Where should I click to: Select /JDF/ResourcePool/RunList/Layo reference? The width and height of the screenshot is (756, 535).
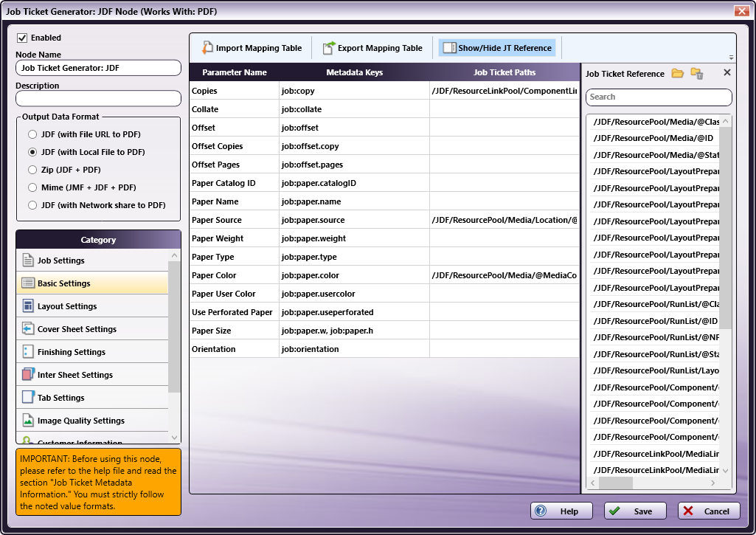653,370
